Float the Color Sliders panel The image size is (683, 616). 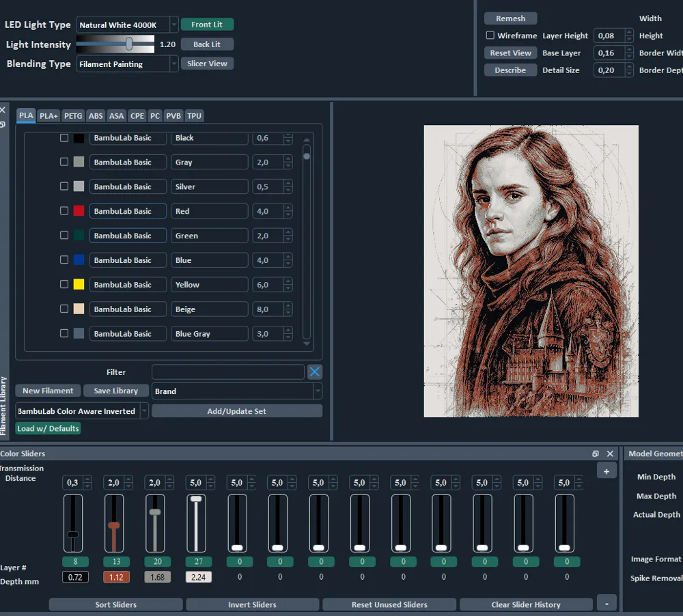coord(596,453)
